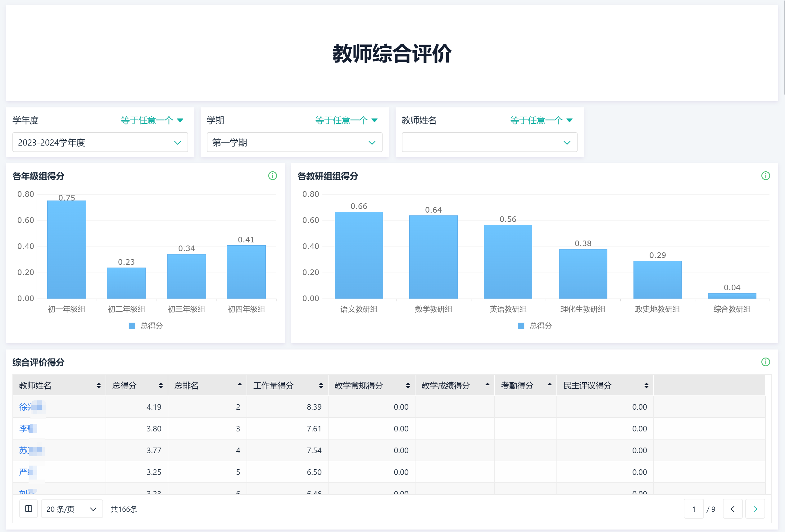Click the 语文教研组 bar
The image size is (785, 532).
point(359,255)
